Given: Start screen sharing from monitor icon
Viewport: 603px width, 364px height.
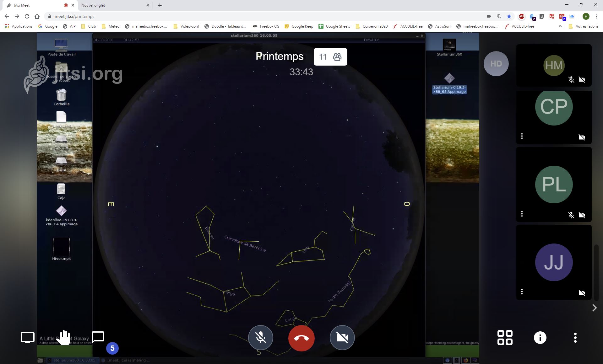Looking at the screenshot, I should [28, 338].
